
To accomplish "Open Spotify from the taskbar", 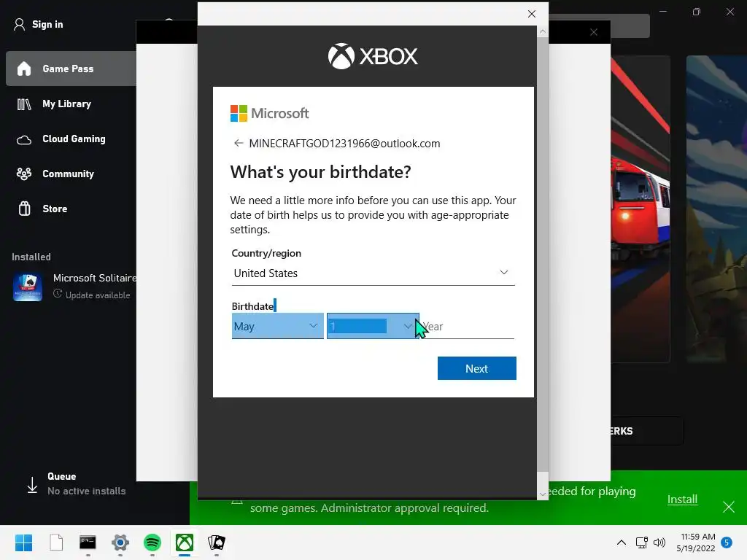I will point(152,542).
